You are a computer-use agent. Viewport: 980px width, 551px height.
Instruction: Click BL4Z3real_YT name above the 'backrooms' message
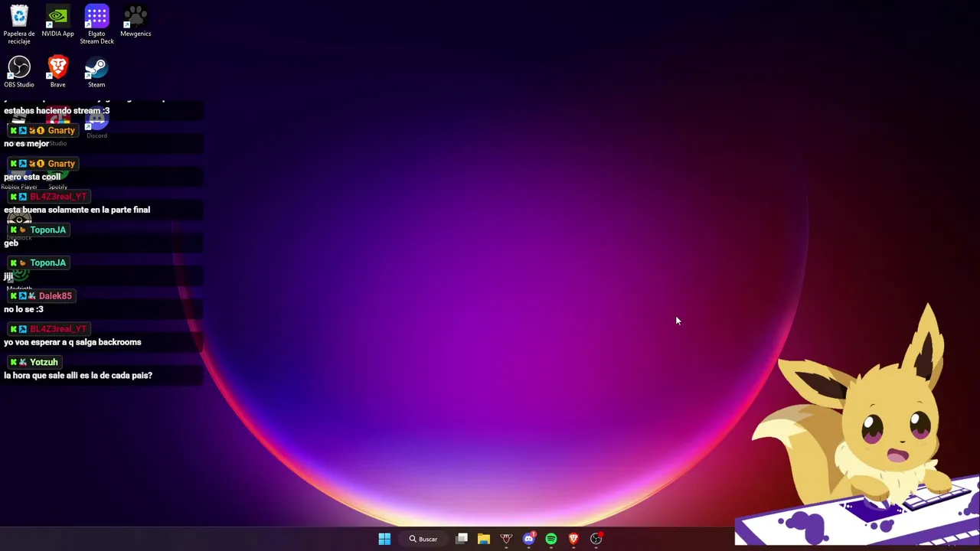pos(58,328)
